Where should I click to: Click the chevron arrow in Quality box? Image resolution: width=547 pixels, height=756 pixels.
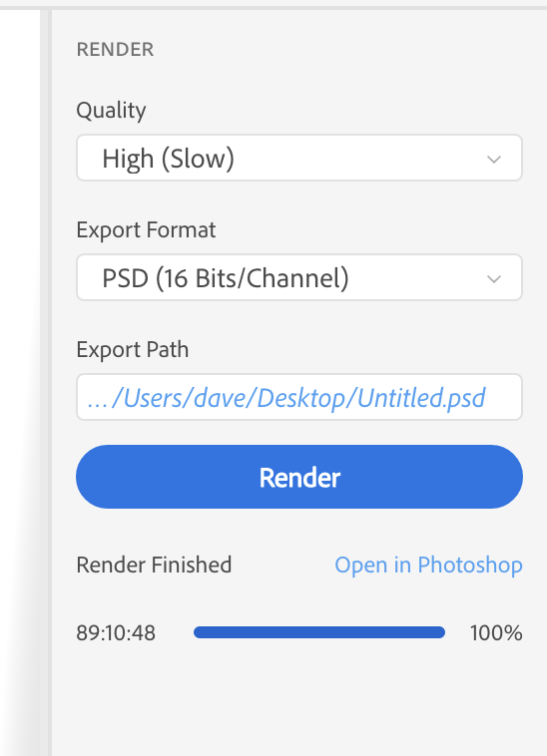pos(494,160)
